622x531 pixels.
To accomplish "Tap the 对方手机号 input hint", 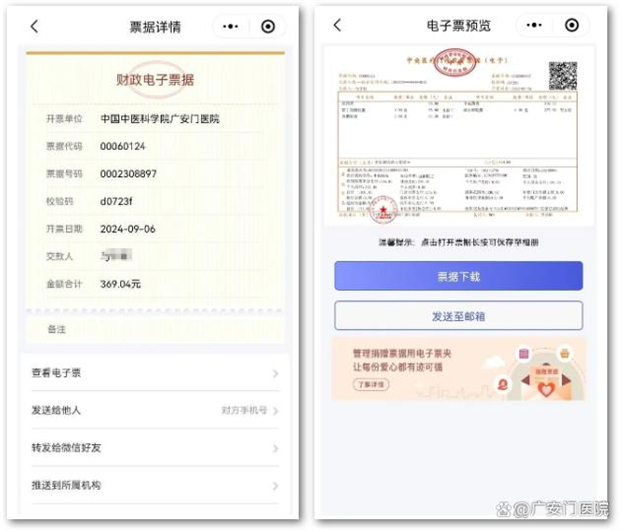I will pyautogui.click(x=244, y=410).
